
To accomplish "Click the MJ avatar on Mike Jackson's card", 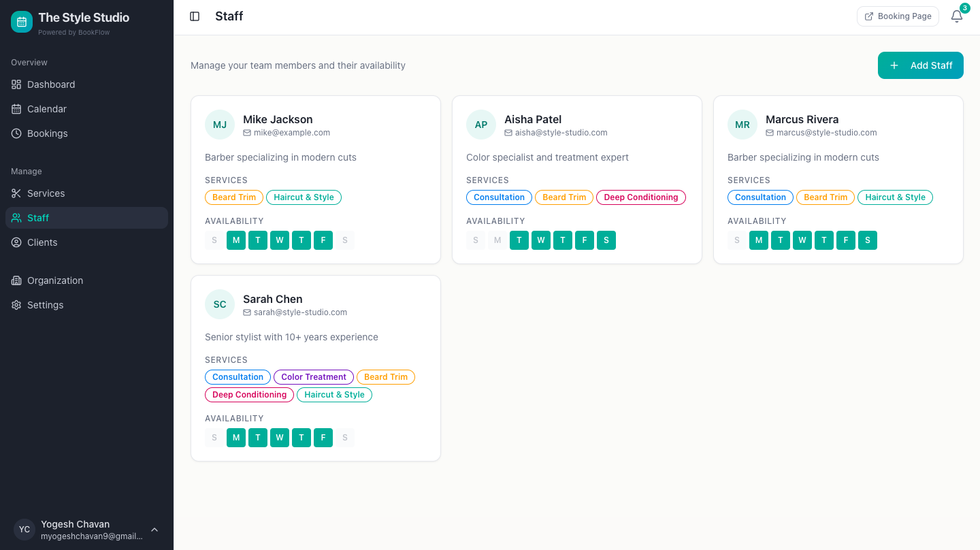I will click(220, 125).
